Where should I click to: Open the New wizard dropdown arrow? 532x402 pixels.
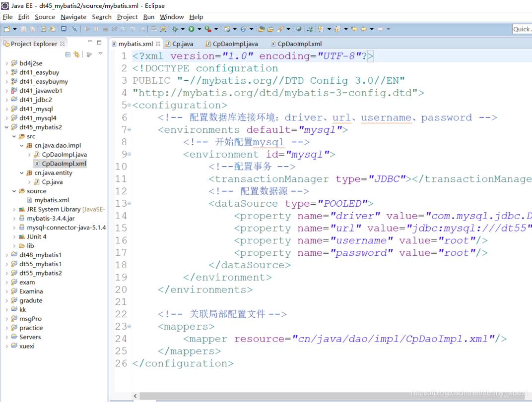(x=14, y=29)
